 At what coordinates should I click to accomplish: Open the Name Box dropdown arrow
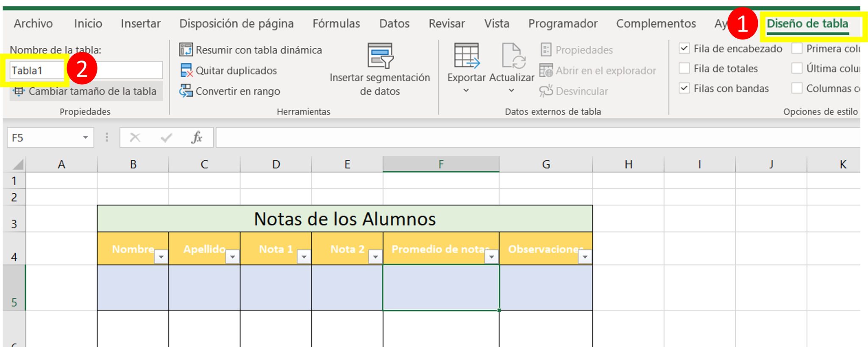coord(85,138)
